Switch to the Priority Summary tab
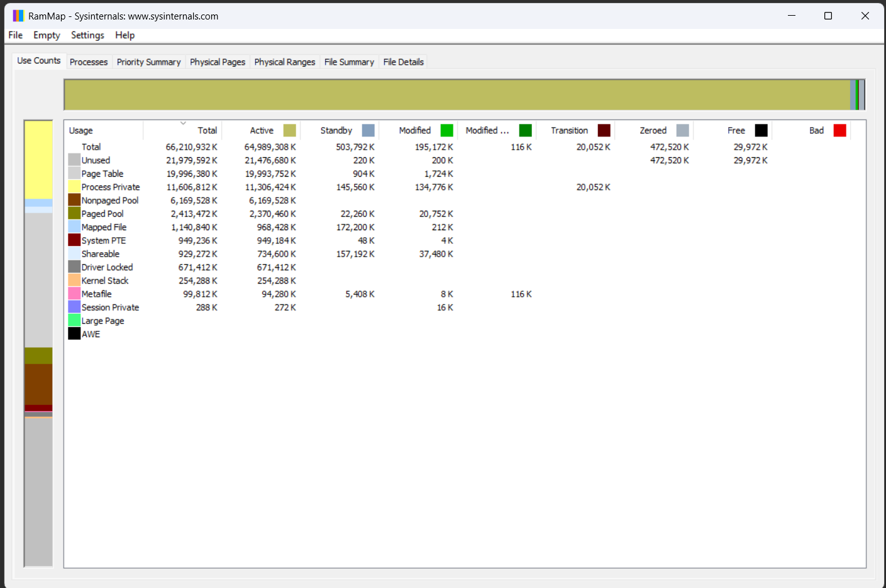This screenshot has height=588, width=886. pyautogui.click(x=148, y=62)
